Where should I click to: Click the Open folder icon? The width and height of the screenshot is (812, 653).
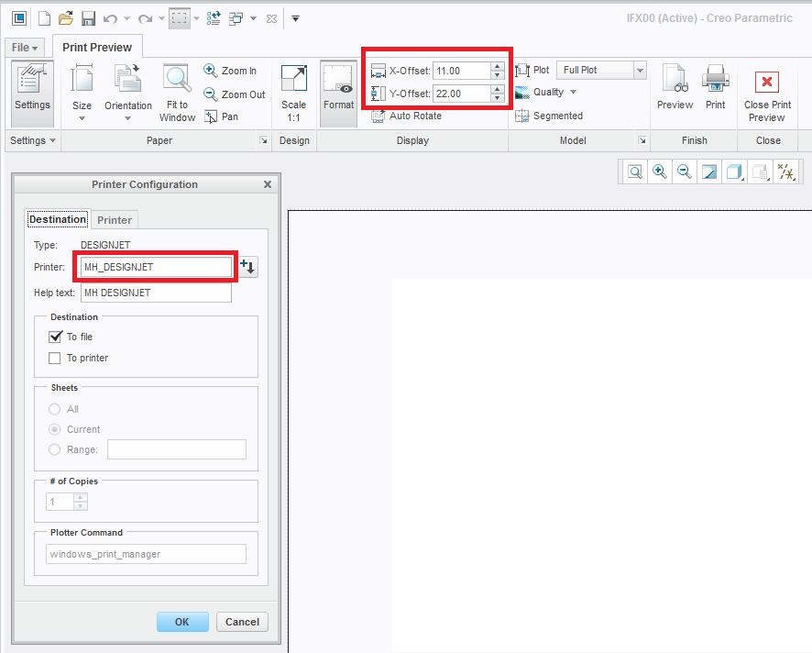click(x=66, y=18)
